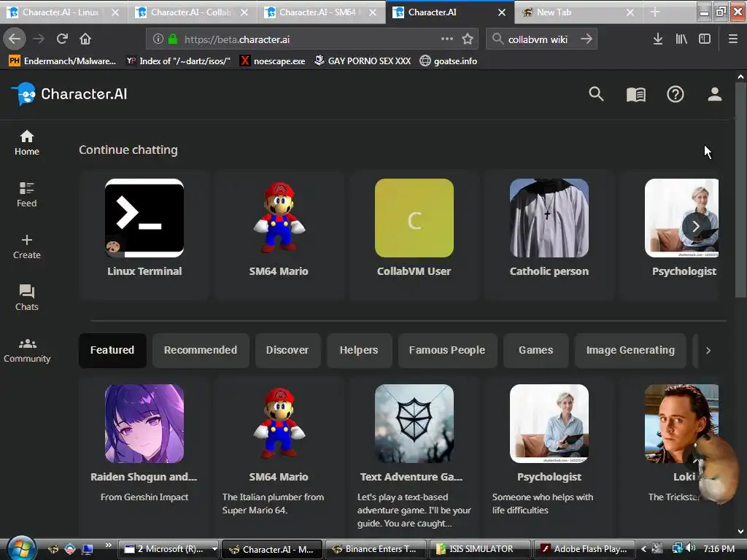The image size is (747, 560).
Task: Select the Recommended tab
Action: coord(201,351)
